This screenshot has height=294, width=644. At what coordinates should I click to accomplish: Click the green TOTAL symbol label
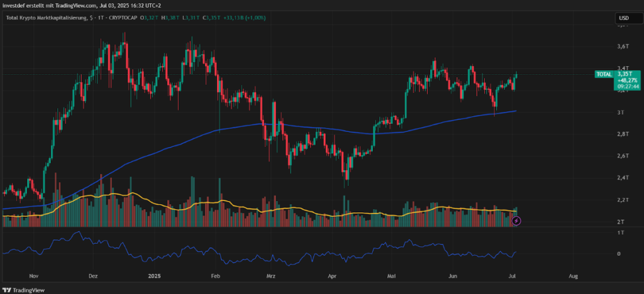coord(602,74)
